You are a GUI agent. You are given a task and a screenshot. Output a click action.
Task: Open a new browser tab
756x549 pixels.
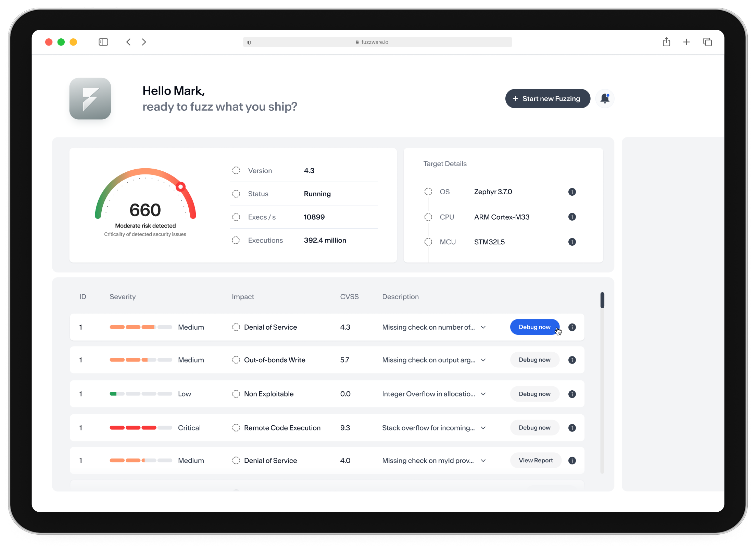[x=686, y=42]
